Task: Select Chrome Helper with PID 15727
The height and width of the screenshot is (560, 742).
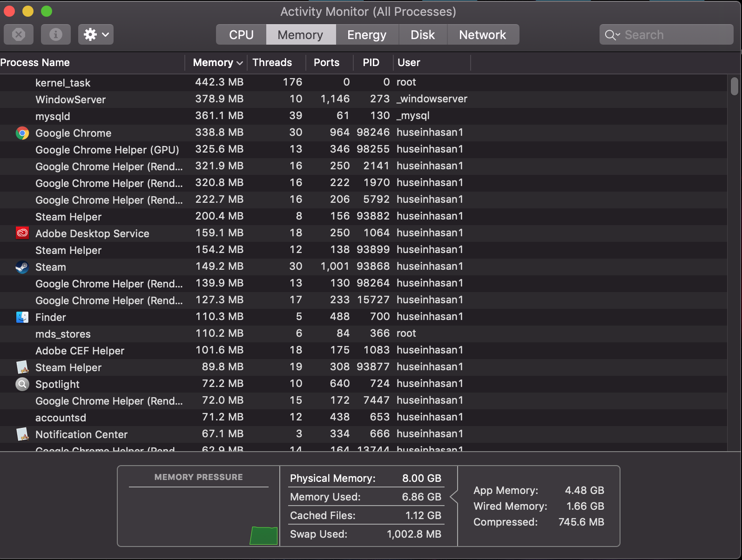Action: coord(363,300)
